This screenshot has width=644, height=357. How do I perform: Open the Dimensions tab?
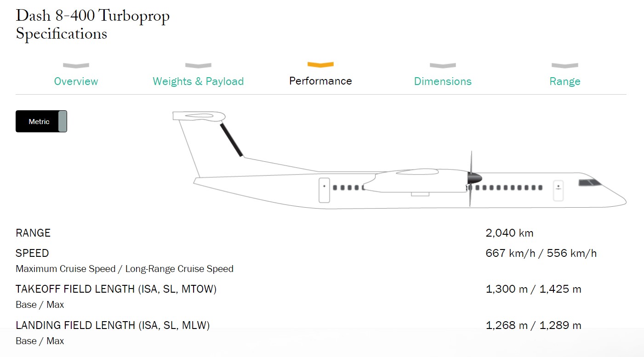click(443, 81)
